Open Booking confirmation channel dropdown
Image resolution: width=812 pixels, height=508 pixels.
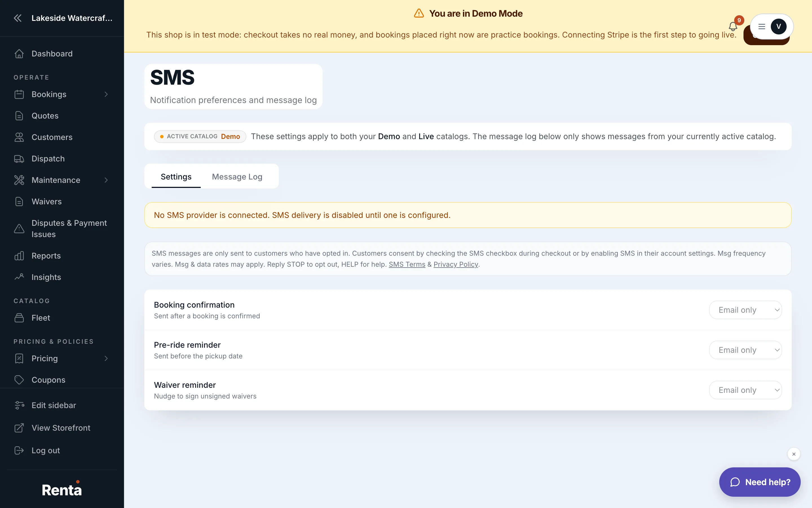pos(745,310)
